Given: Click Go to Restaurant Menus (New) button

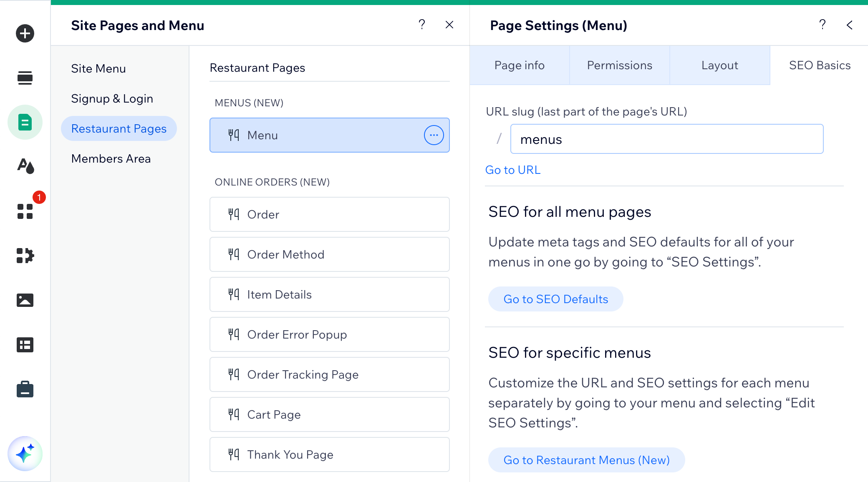Looking at the screenshot, I should [x=586, y=460].
